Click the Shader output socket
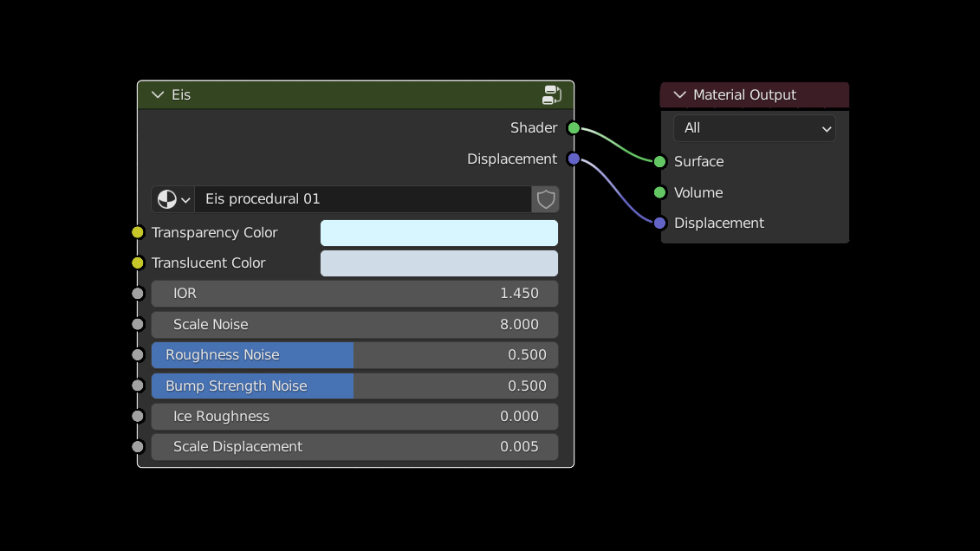The image size is (980, 551). click(x=573, y=128)
